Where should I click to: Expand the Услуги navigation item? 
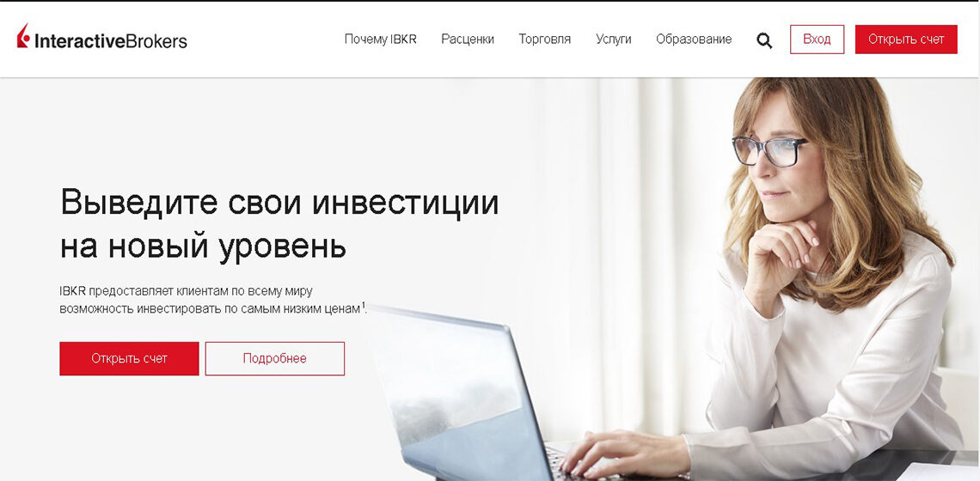pyautogui.click(x=613, y=40)
